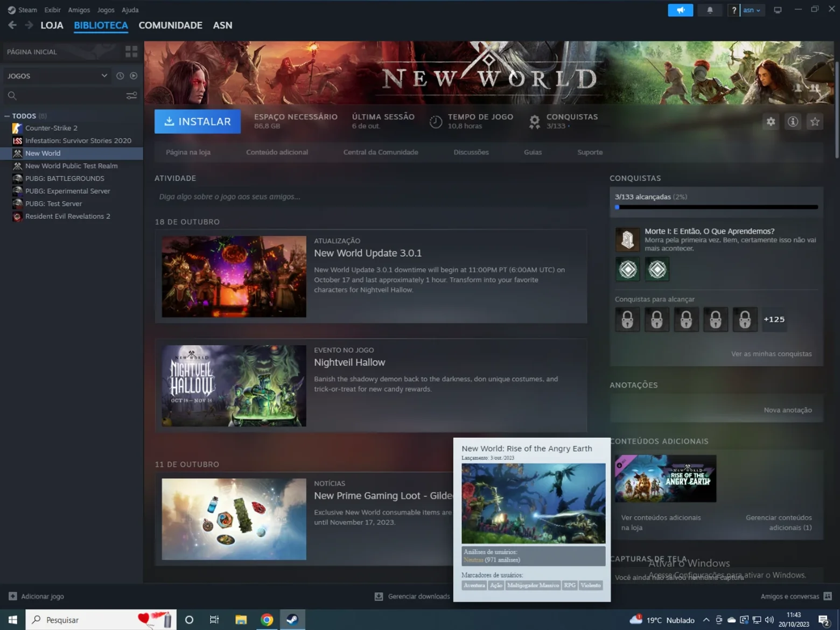Image resolution: width=840 pixels, height=630 pixels.
Task: View the Morte I achievement icon
Action: click(x=628, y=240)
